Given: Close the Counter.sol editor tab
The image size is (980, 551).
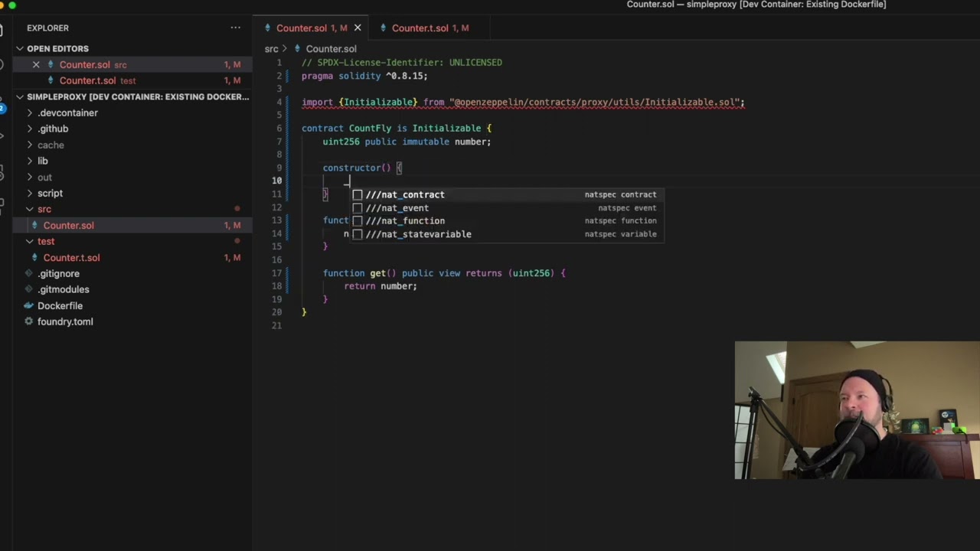Looking at the screenshot, I should 357,28.
